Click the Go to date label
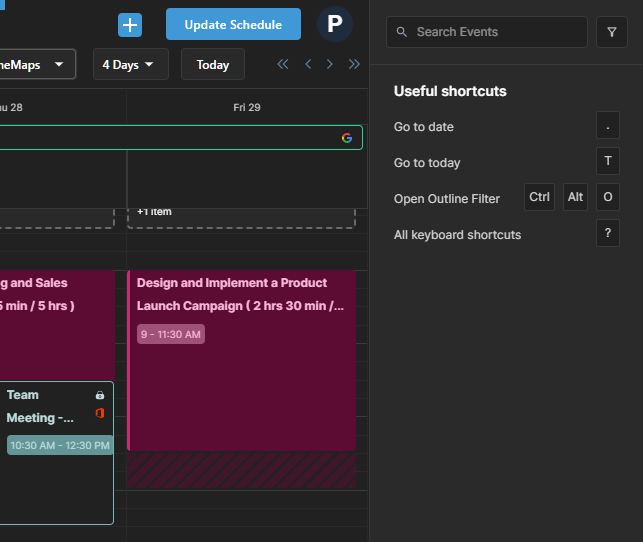Image resolution: width=643 pixels, height=542 pixels. 424,127
